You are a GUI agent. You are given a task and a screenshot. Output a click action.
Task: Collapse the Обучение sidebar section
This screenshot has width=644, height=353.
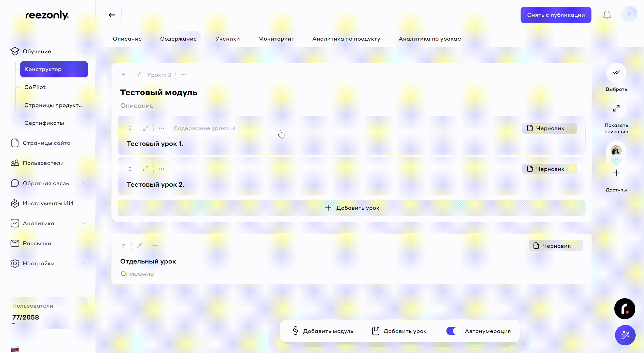(x=84, y=51)
